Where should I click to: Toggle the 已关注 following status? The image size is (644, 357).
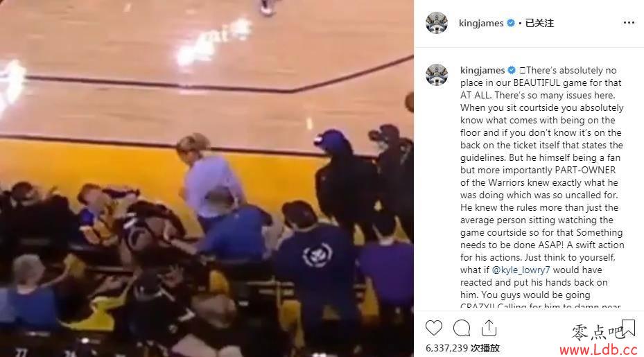click(539, 23)
